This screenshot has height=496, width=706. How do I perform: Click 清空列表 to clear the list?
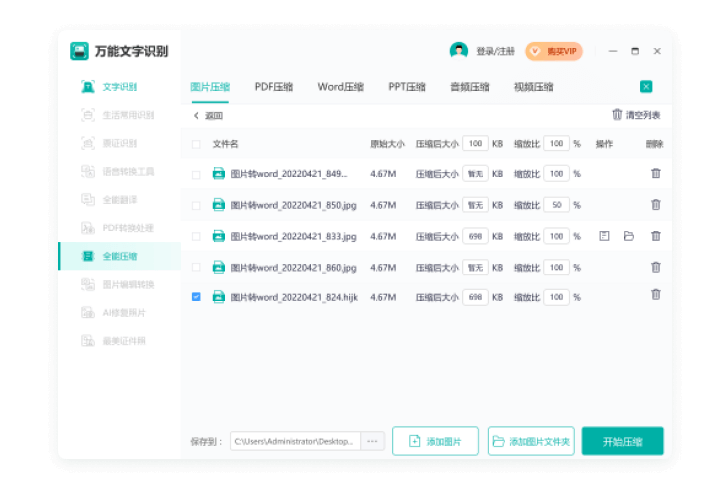pos(636,115)
